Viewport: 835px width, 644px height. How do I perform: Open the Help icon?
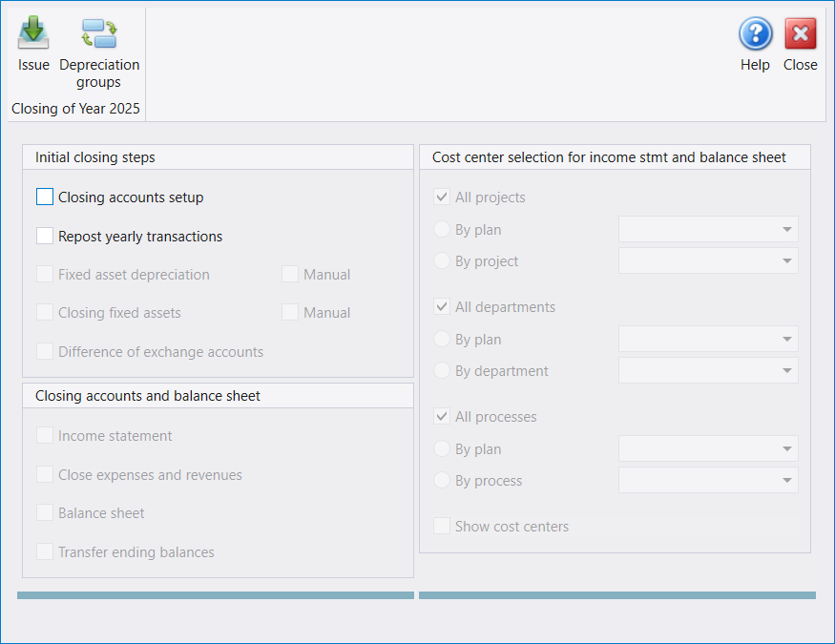point(755,33)
